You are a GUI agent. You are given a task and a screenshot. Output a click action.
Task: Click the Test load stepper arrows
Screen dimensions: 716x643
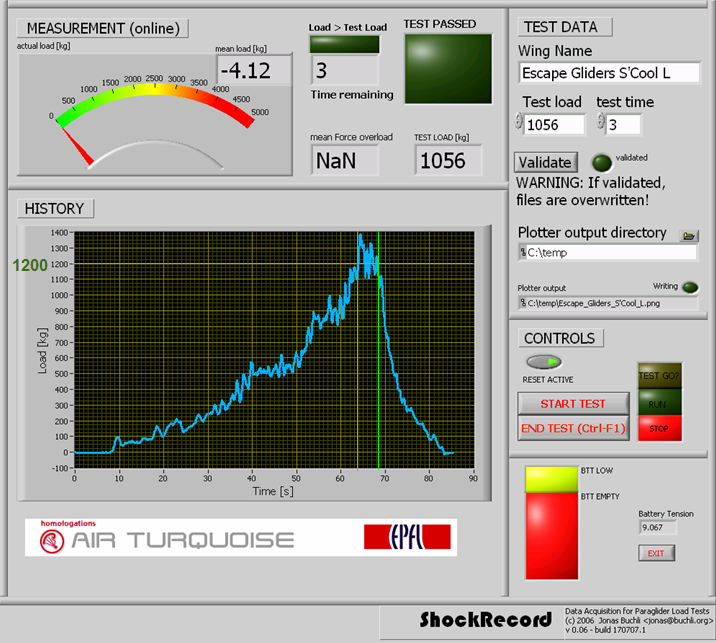tap(519, 122)
